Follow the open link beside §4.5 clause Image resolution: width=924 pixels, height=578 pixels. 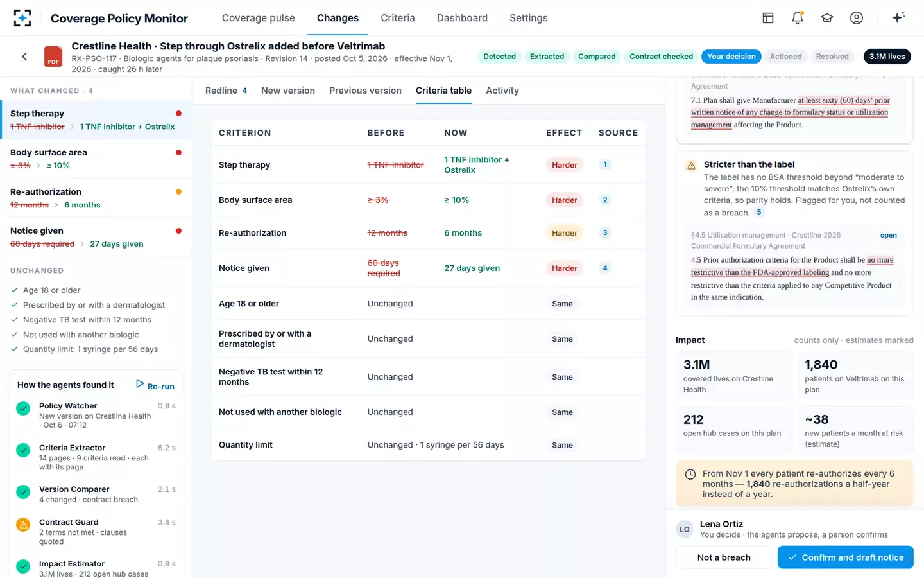pyautogui.click(x=889, y=235)
